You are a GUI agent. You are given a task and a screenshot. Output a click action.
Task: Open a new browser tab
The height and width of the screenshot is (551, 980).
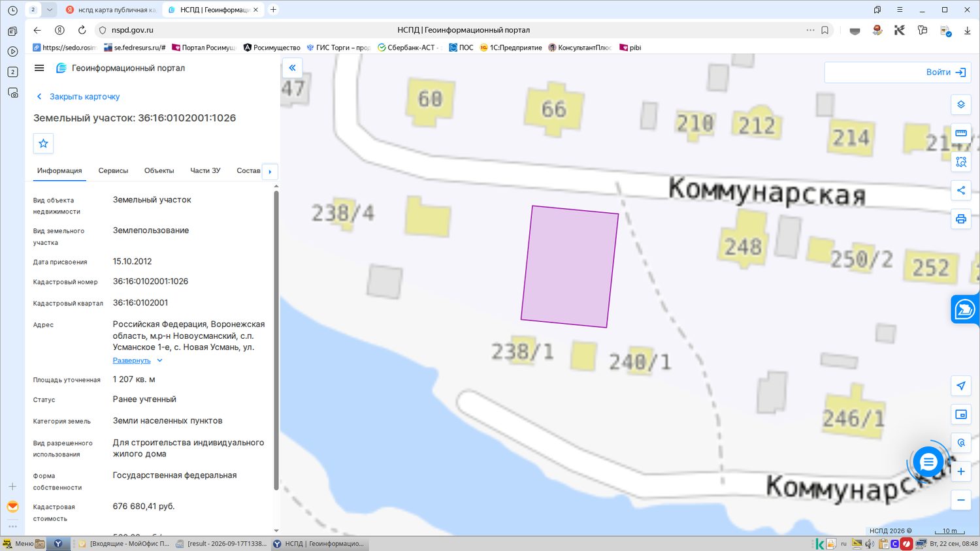point(273,10)
